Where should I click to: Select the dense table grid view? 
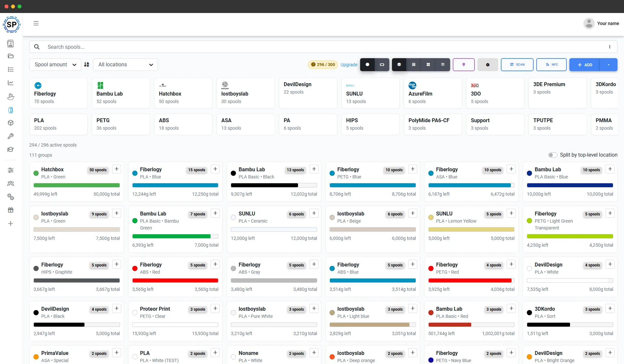(x=414, y=65)
